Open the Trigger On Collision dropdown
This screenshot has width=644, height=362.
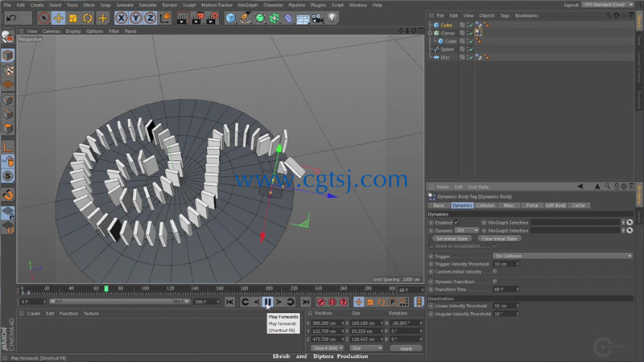[x=562, y=256]
